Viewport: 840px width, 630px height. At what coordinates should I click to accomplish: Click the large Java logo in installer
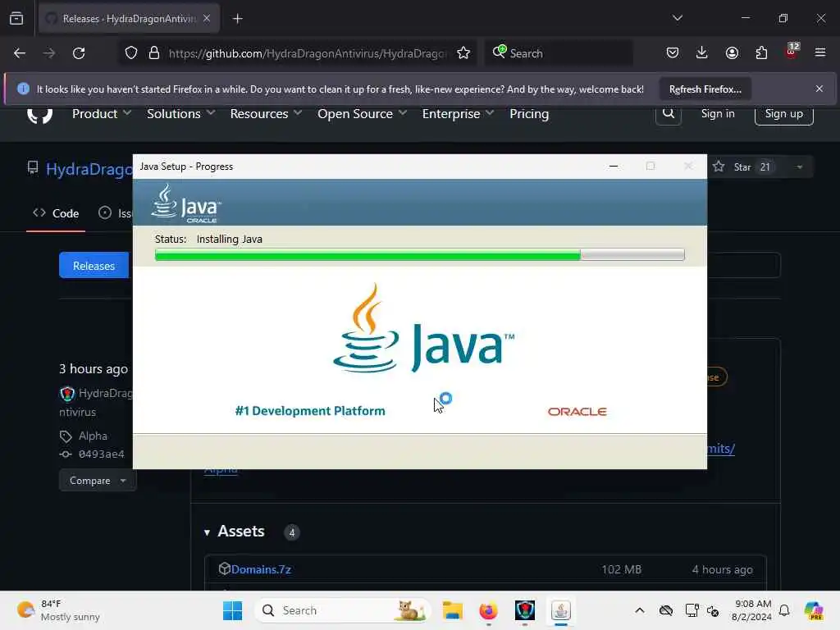click(423, 328)
